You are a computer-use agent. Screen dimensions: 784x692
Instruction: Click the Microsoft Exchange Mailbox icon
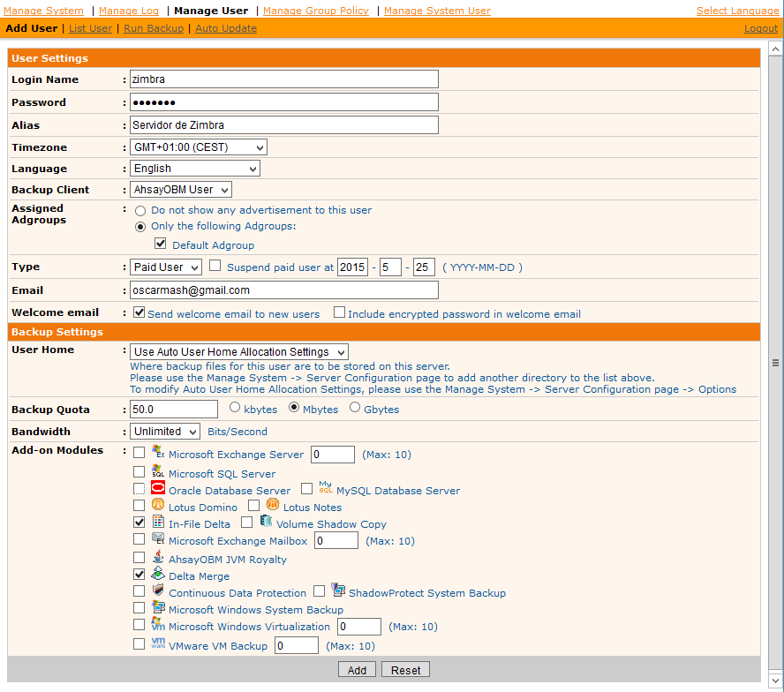(x=158, y=538)
